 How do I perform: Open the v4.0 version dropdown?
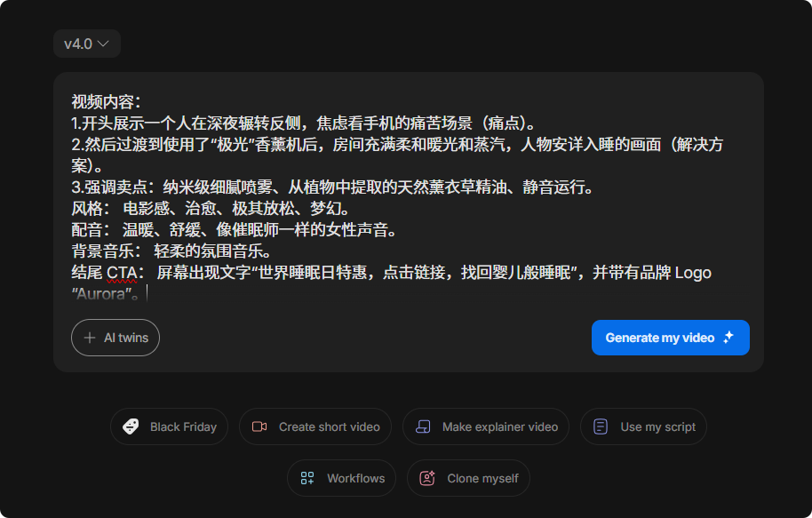[86, 44]
